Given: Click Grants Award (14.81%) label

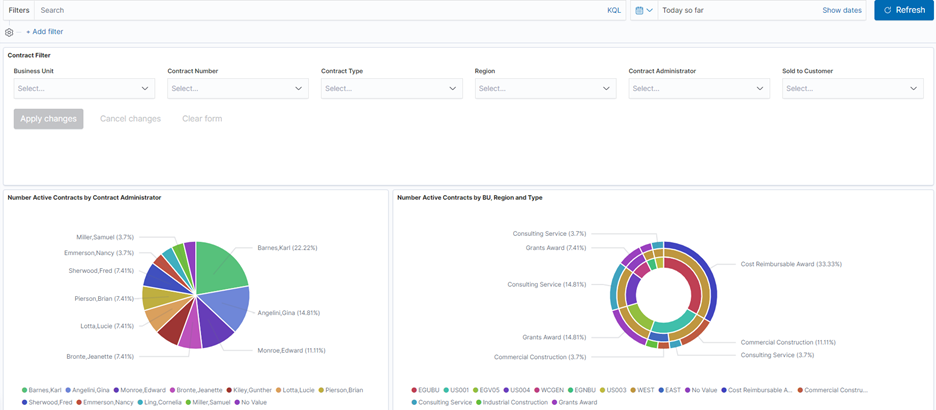Looking at the screenshot, I should coord(554,337).
